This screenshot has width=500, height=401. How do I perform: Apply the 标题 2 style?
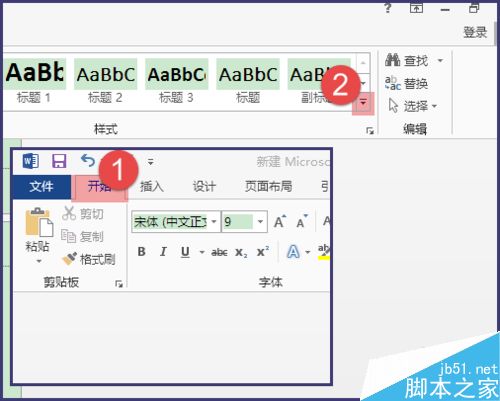105,81
